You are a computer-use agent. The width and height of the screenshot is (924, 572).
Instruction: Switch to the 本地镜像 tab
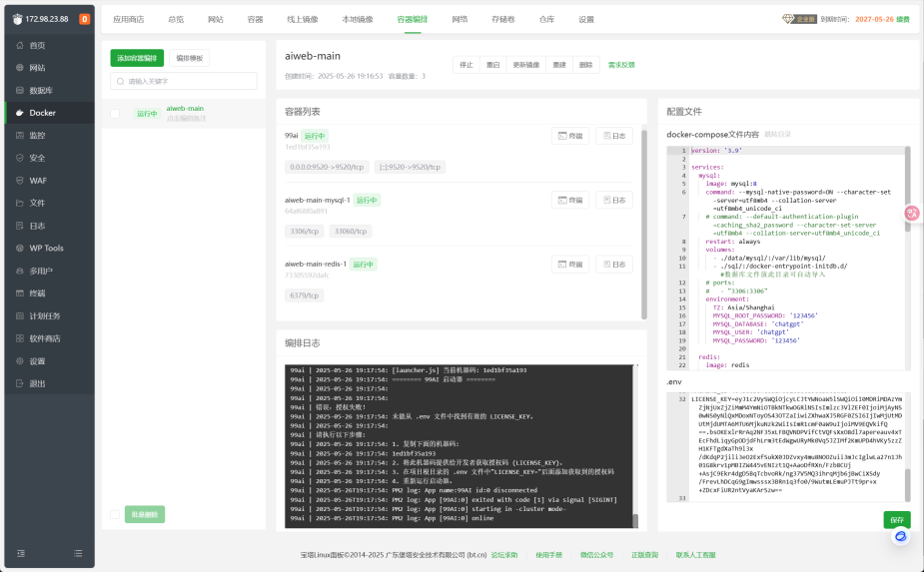tap(358, 19)
